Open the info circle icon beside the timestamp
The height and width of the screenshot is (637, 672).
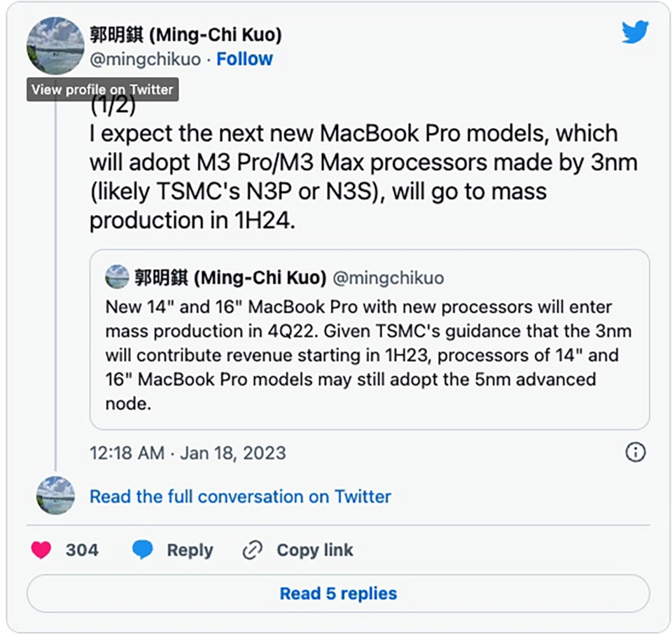coord(636,453)
